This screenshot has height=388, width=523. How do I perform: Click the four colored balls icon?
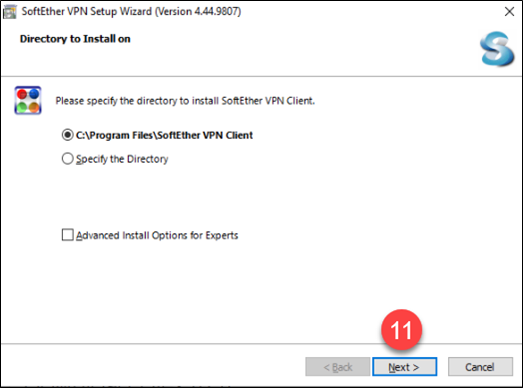pos(28,100)
